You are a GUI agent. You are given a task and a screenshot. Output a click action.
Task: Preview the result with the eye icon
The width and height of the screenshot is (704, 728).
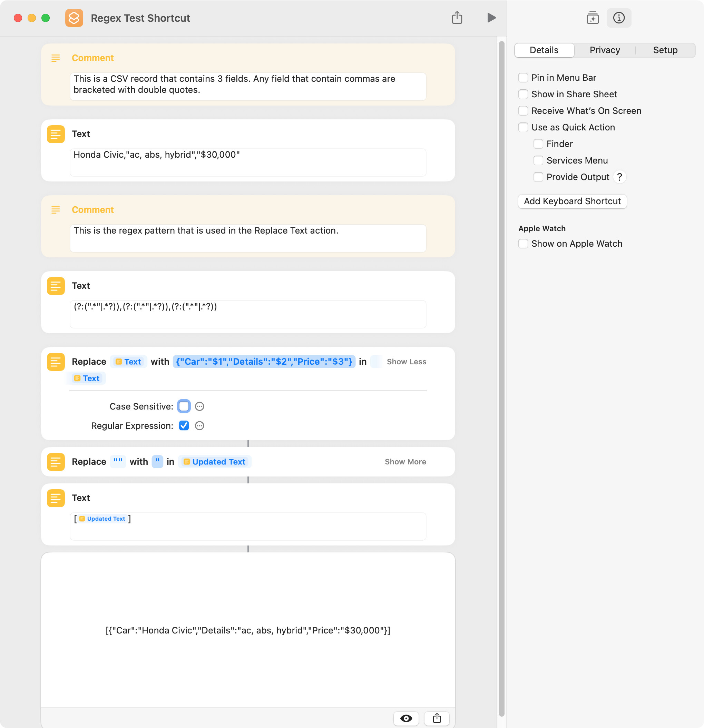406,718
